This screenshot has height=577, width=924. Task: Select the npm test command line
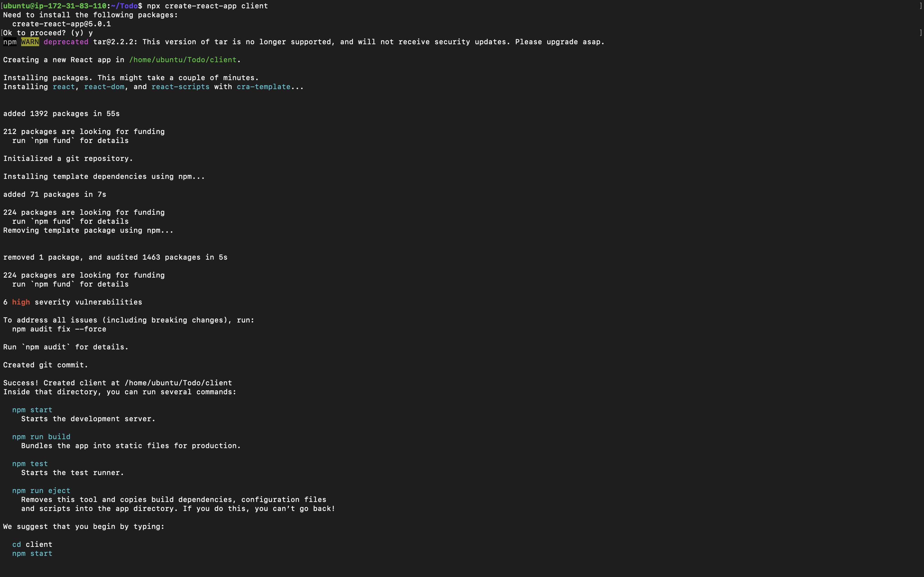(x=30, y=463)
